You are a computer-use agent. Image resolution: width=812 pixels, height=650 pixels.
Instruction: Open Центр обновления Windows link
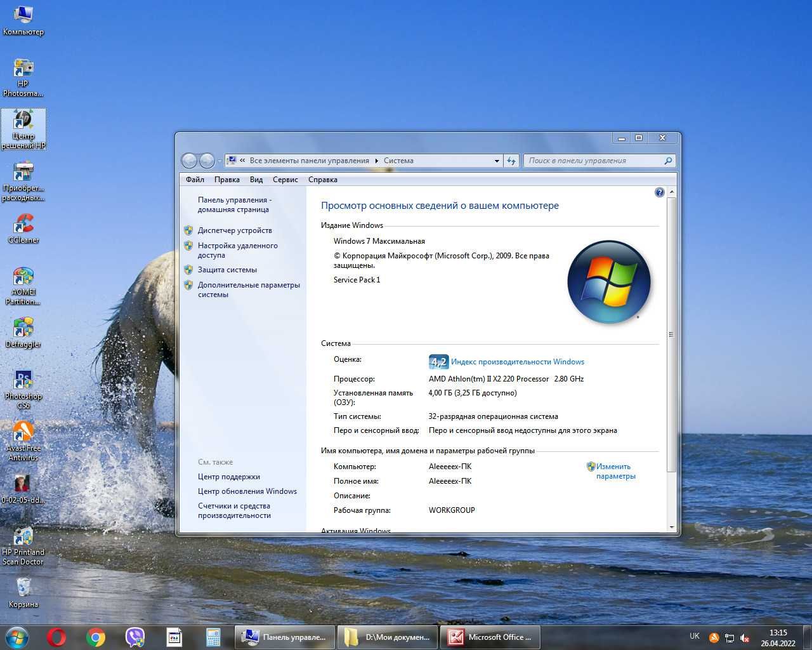tap(247, 491)
